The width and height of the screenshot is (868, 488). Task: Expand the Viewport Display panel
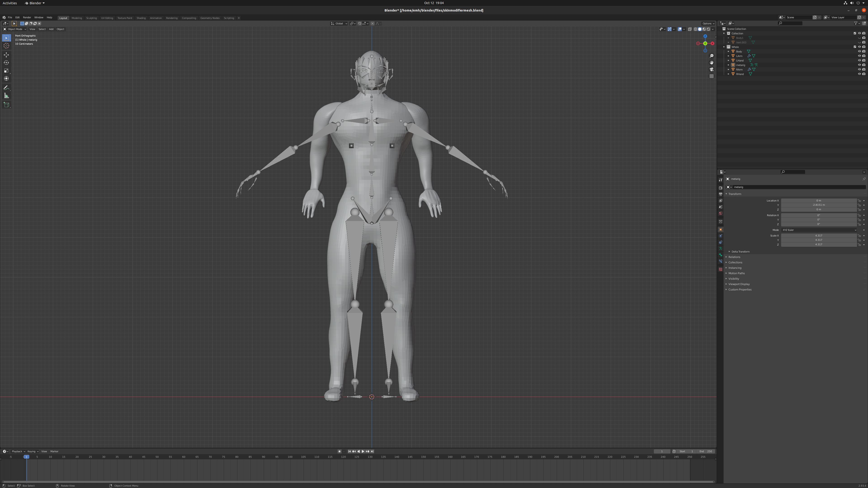pos(739,284)
